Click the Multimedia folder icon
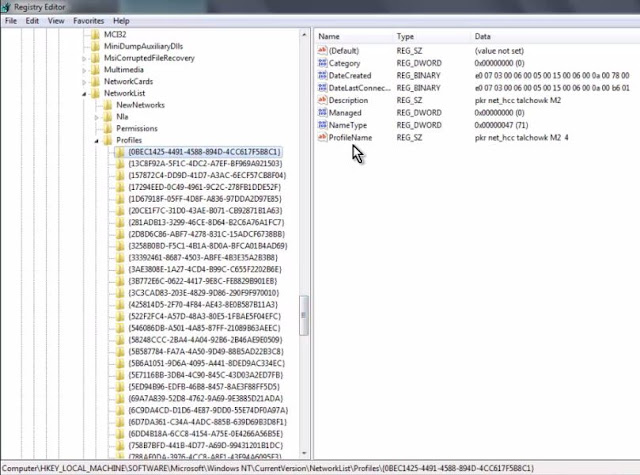Screen dimensions: 640x475 (95, 70)
